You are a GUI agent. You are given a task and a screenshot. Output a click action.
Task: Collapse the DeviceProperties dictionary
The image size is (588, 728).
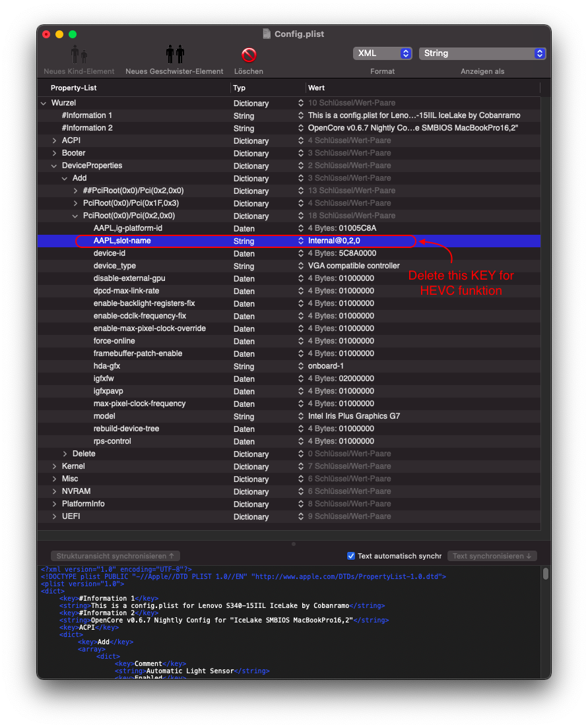coord(54,166)
